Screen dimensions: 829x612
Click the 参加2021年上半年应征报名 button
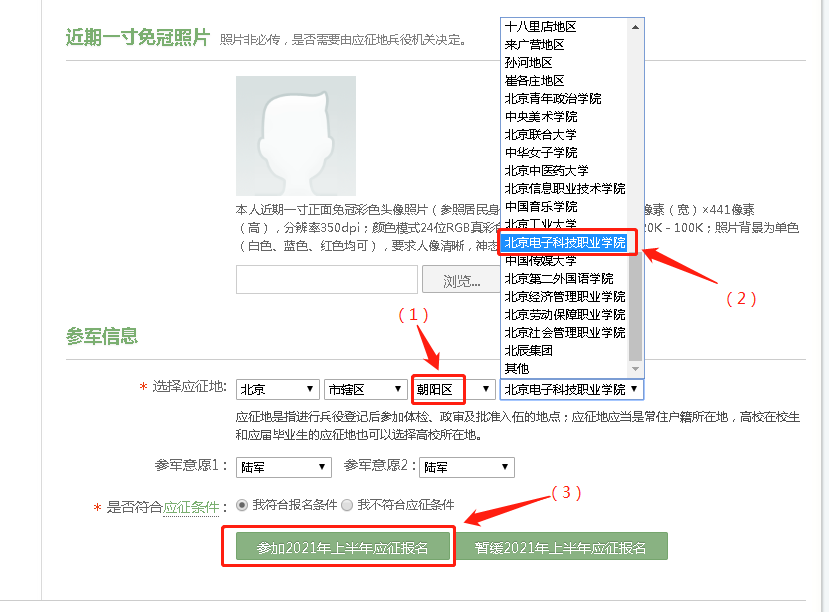coord(340,546)
